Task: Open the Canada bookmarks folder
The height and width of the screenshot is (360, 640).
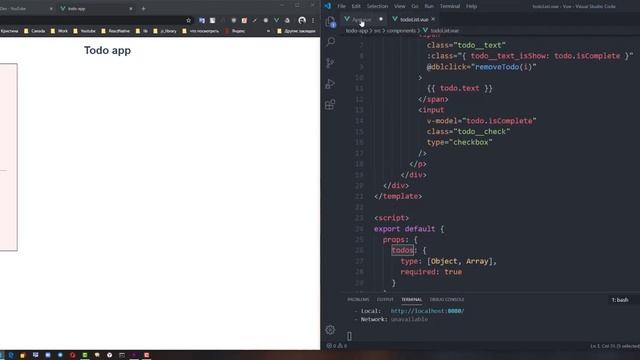Action: click(34, 31)
